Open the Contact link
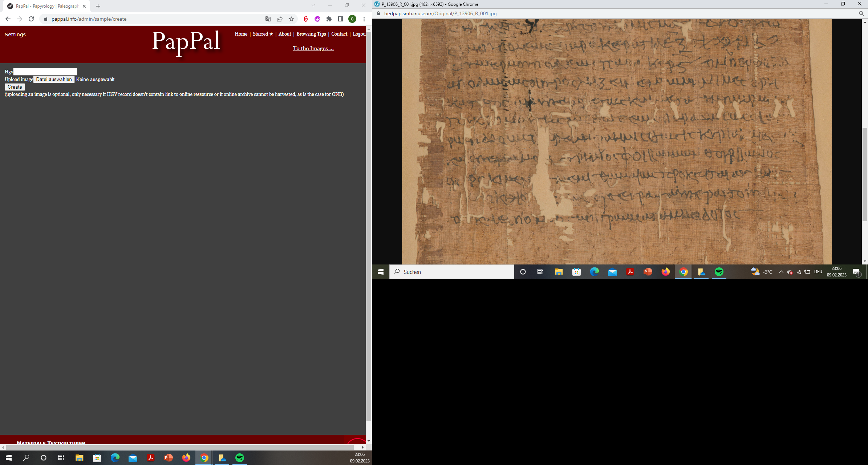Screen dimensions: 868x465 coord(339,34)
